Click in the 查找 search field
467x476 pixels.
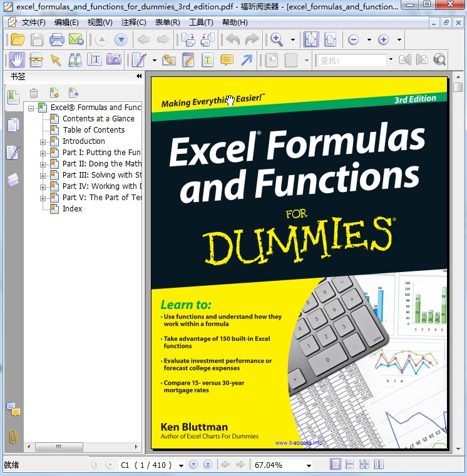(352, 61)
